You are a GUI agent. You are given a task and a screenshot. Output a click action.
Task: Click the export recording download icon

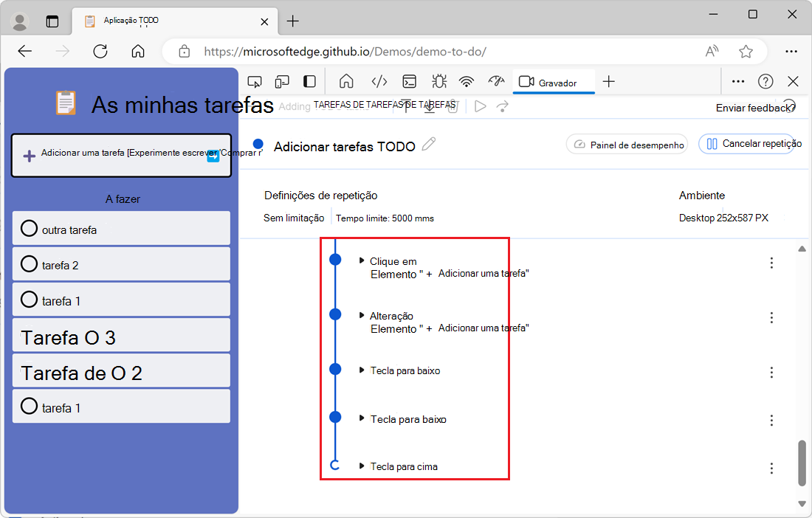click(430, 106)
